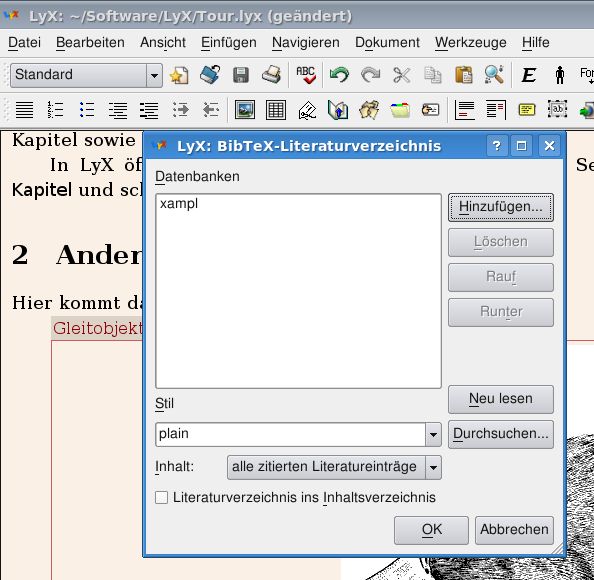Insert a margin note icon
This screenshot has width=594, height=580.
pyautogui.click(x=496, y=110)
